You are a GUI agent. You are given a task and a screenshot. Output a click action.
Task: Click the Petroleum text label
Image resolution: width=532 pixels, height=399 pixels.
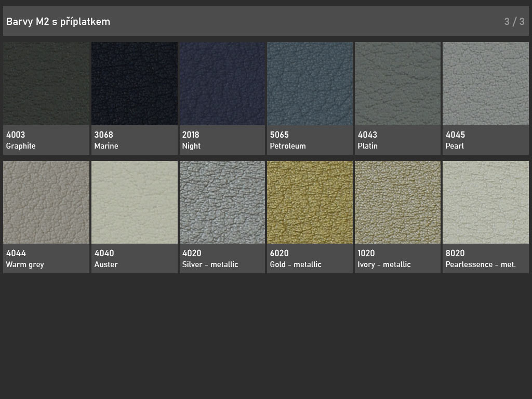[288, 146]
